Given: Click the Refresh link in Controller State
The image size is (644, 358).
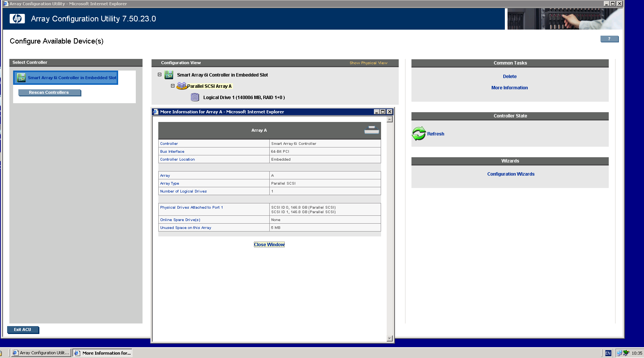Looking at the screenshot, I should (436, 134).
